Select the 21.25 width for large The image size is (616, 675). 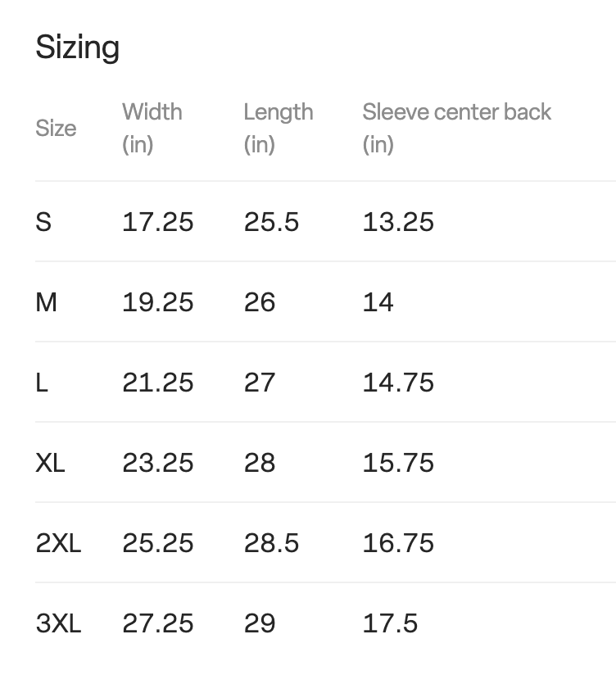158,383
